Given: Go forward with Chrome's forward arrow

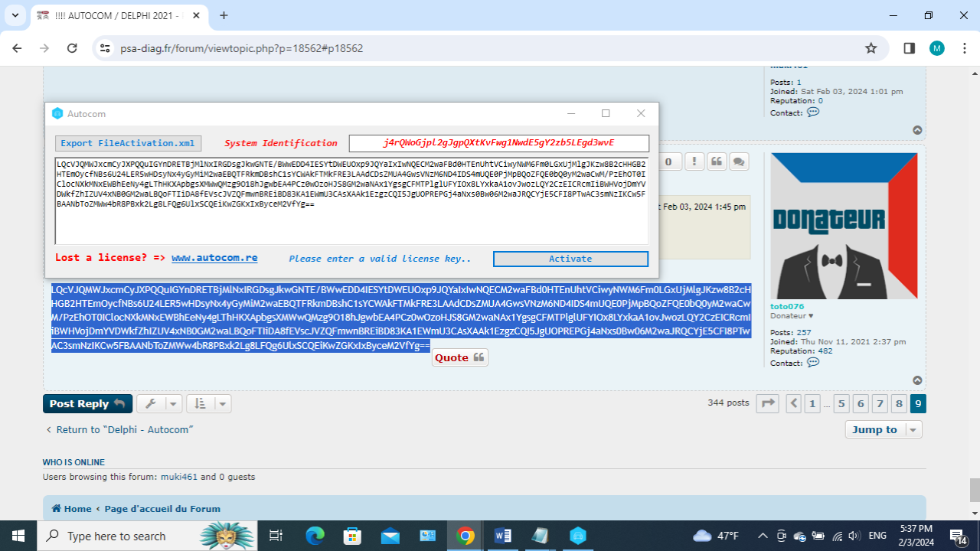Looking at the screenshot, I should coord(44,48).
